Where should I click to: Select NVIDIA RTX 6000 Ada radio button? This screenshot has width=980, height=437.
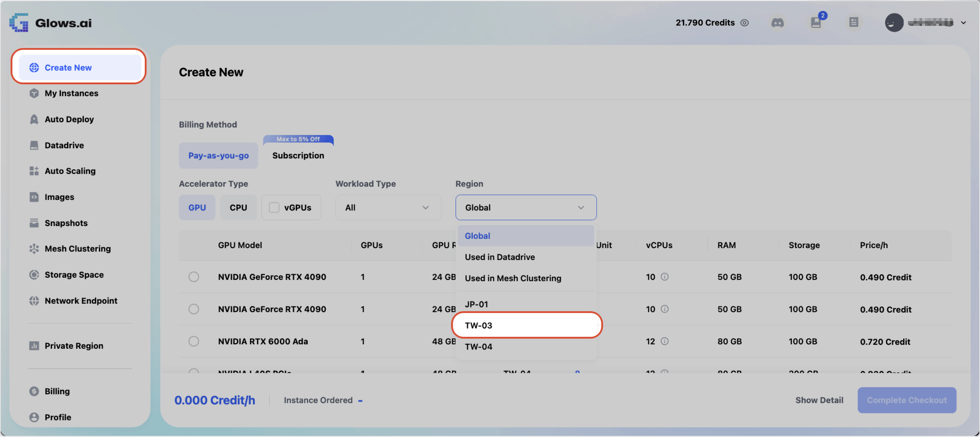pos(194,341)
